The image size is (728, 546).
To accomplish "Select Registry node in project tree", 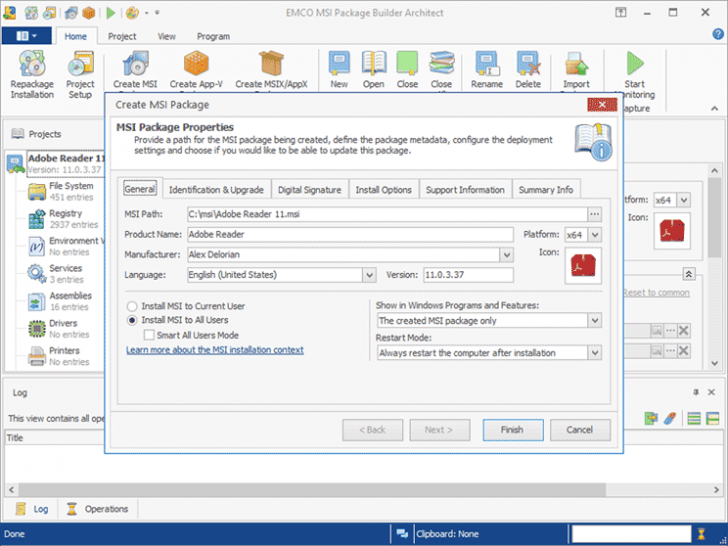I will pyautogui.click(x=65, y=219).
